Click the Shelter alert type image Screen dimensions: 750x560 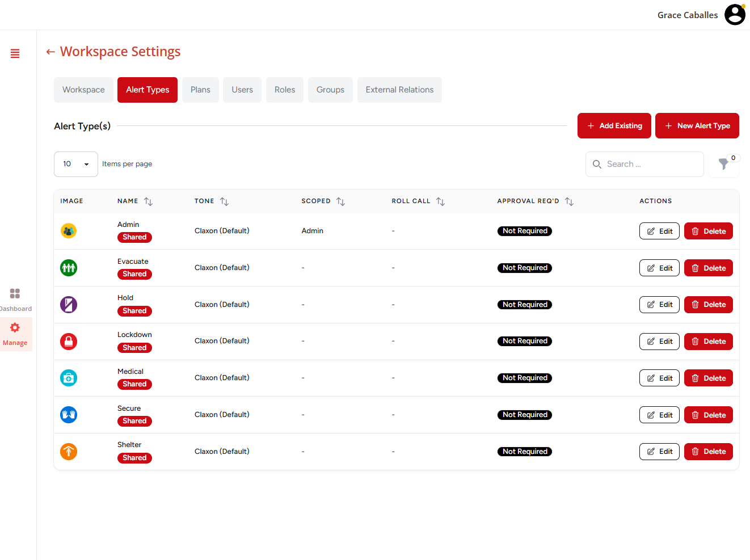[x=69, y=452]
